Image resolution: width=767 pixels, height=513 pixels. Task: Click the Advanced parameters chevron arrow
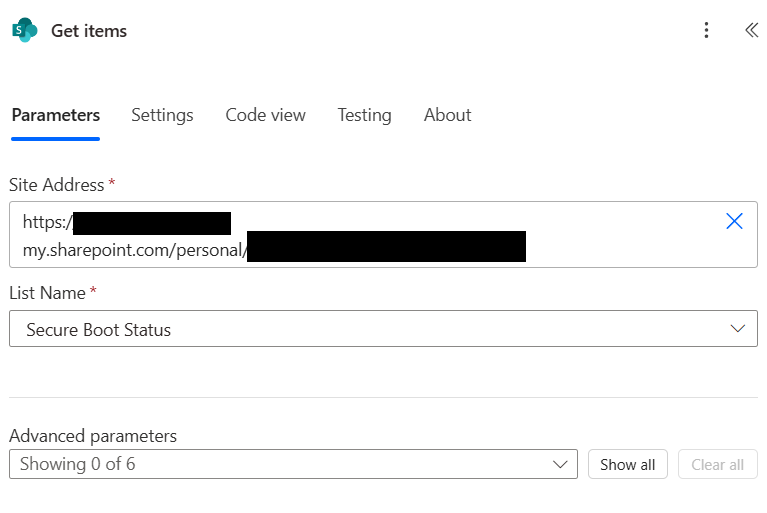(x=560, y=464)
